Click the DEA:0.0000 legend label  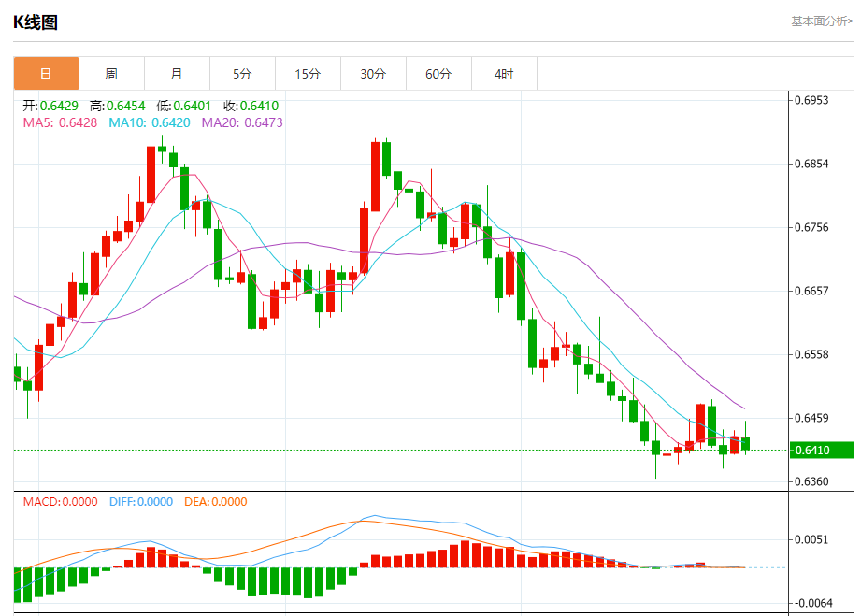[216, 502]
